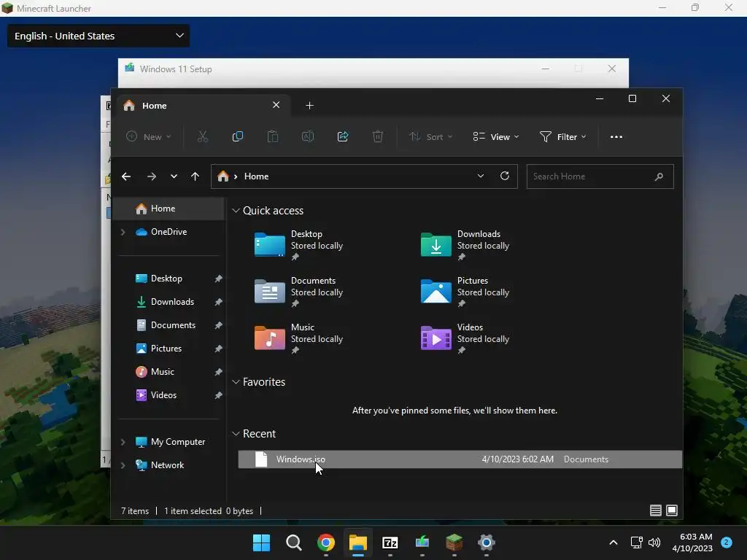747x560 pixels.
Task: Expand My Computer tree node
Action: (x=123, y=442)
